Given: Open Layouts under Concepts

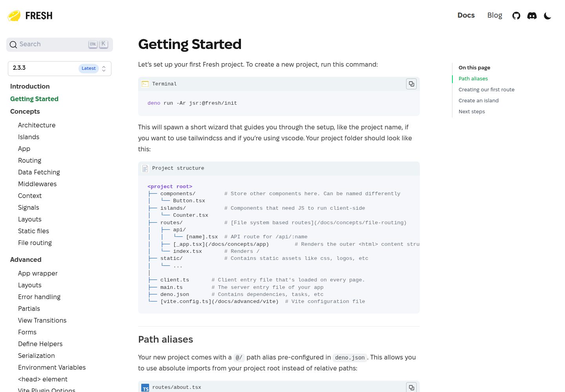Looking at the screenshot, I should [30, 219].
